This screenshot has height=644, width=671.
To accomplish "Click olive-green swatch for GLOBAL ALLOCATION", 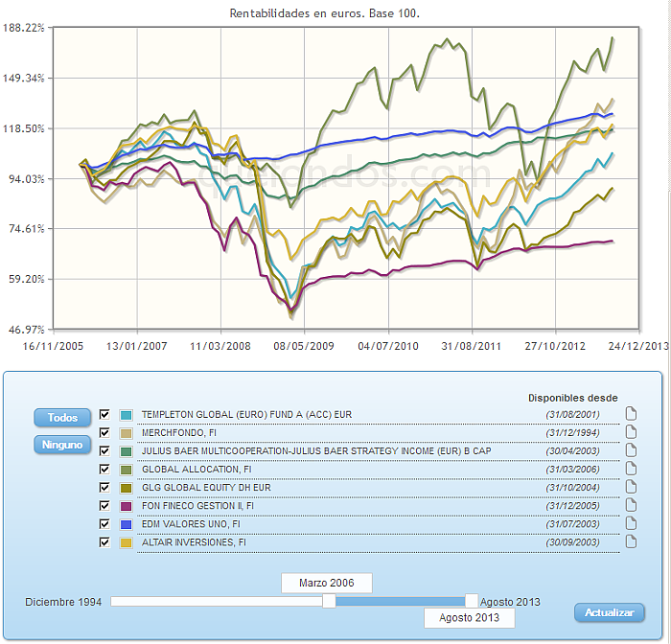I will pyautogui.click(x=126, y=470).
